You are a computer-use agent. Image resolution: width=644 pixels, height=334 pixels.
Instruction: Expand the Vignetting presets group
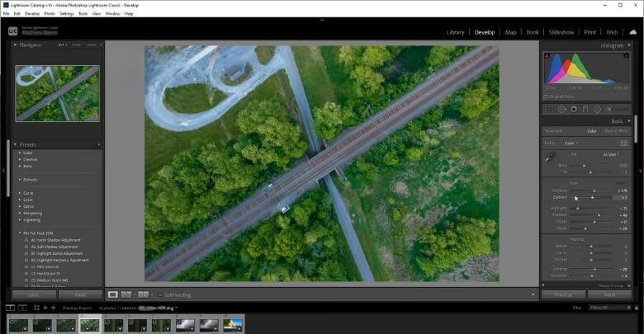[x=20, y=220]
